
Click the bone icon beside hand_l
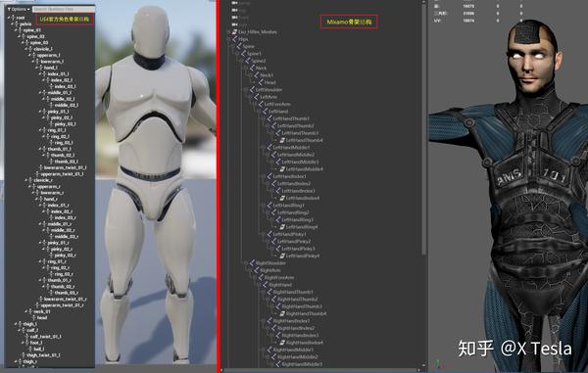41,68
